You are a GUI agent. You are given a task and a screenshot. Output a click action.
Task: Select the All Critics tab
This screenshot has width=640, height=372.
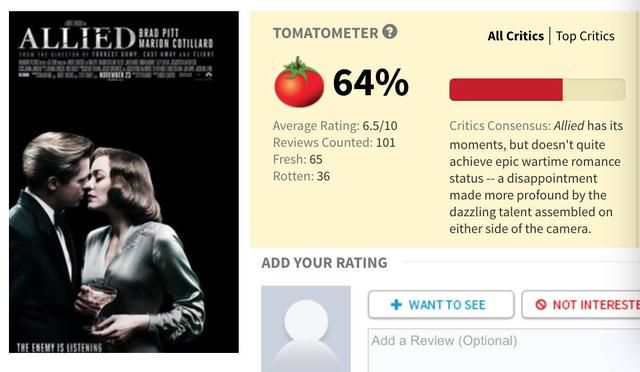pyautogui.click(x=516, y=36)
